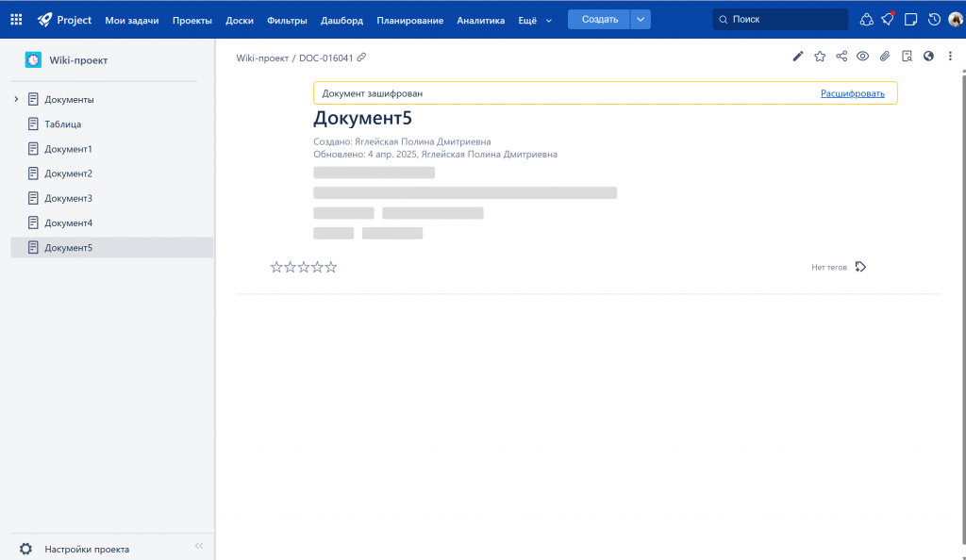Screen dimensions: 966x560
Task: Focus the Поиск search field
Action: click(x=780, y=20)
